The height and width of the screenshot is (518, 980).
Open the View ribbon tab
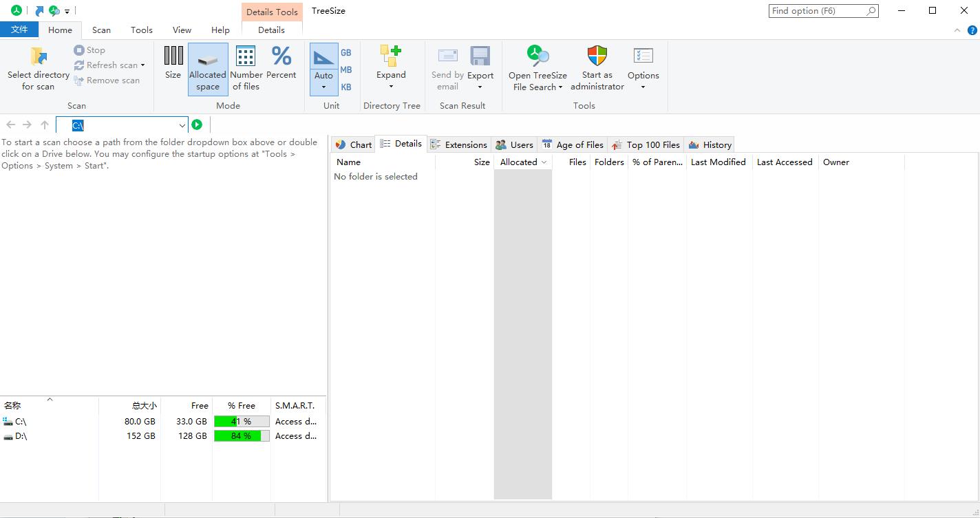point(182,30)
